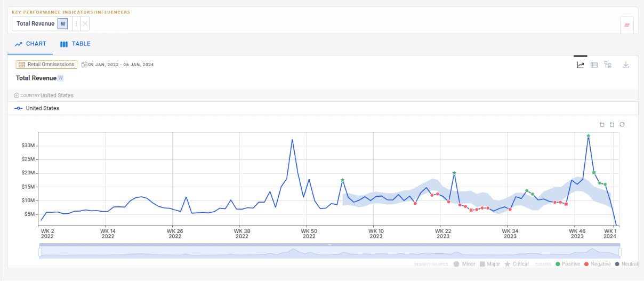644x281 pixels.
Task: Open the hierarchy tree view icon
Action: pyautogui.click(x=608, y=65)
